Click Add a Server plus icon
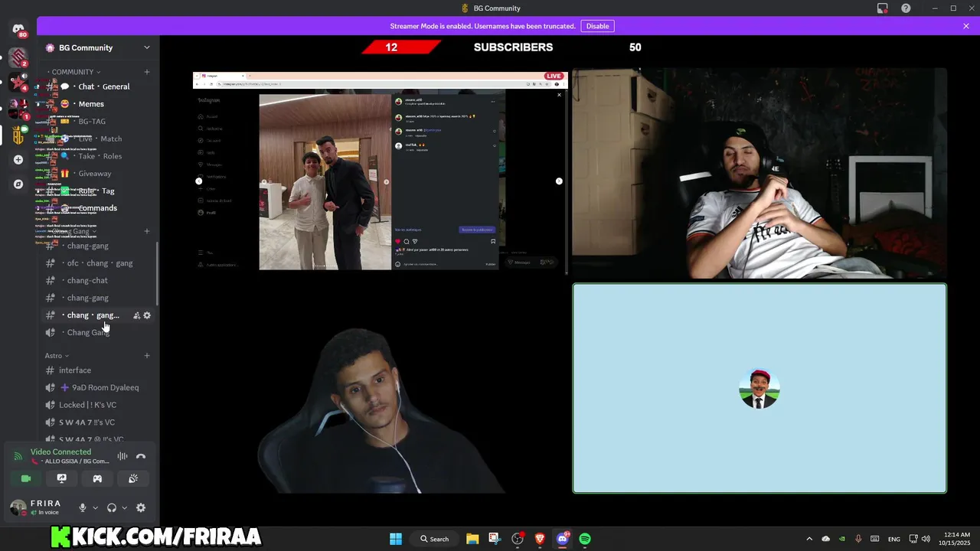Image resolution: width=980 pixels, height=551 pixels. (x=18, y=160)
